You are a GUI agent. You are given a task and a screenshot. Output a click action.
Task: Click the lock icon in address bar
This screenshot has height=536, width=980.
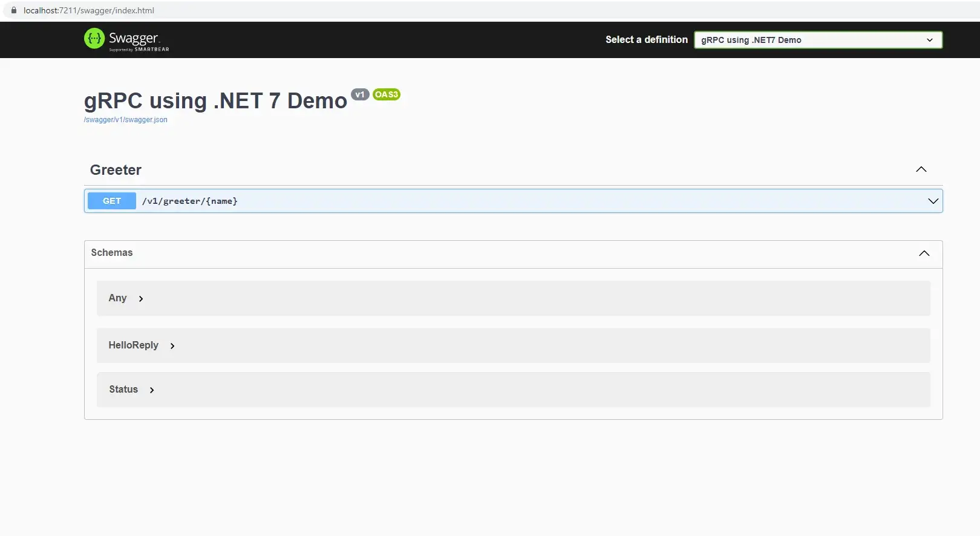[x=14, y=10]
